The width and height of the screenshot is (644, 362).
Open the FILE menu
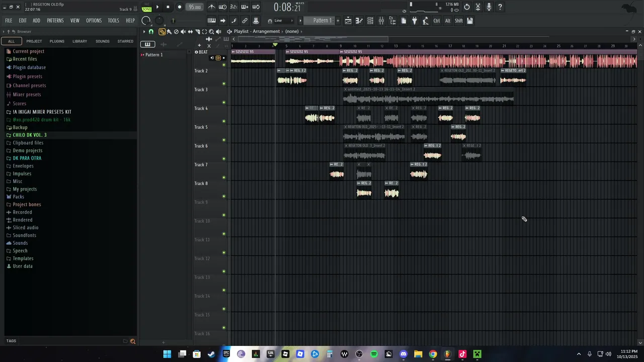pos(9,21)
